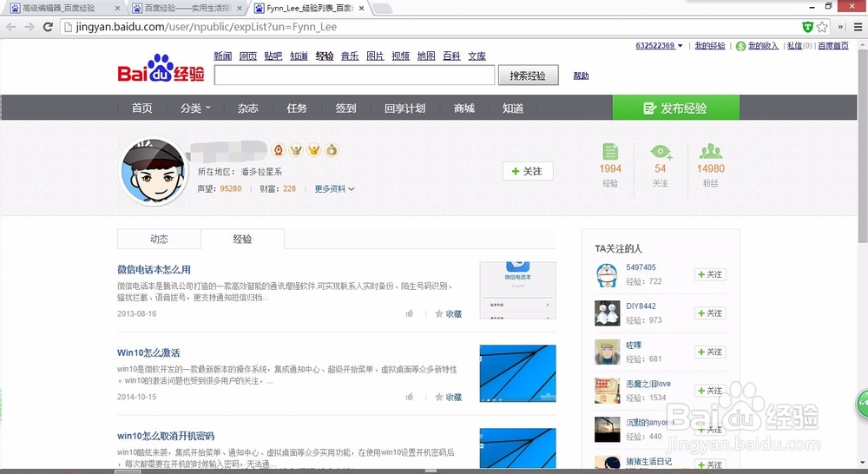Click the 搜索经验 search button

click(x=528, y=76)
